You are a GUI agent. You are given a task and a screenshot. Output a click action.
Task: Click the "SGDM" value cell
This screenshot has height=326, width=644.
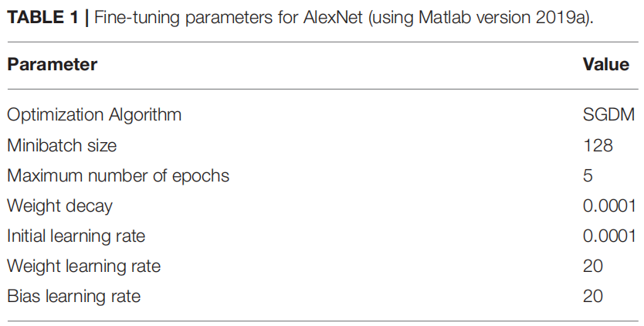click(x=609, y=115)
